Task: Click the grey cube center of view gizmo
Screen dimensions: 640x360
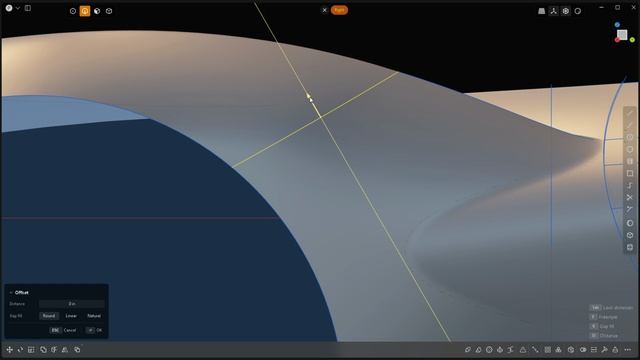Action: click(x=622, y=34)
